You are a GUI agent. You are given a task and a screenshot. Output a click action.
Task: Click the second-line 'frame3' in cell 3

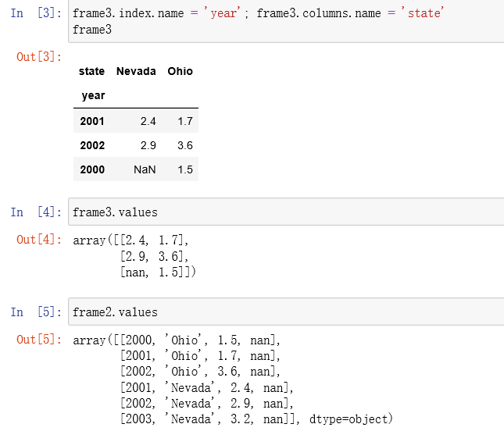[x=92, y=30]
